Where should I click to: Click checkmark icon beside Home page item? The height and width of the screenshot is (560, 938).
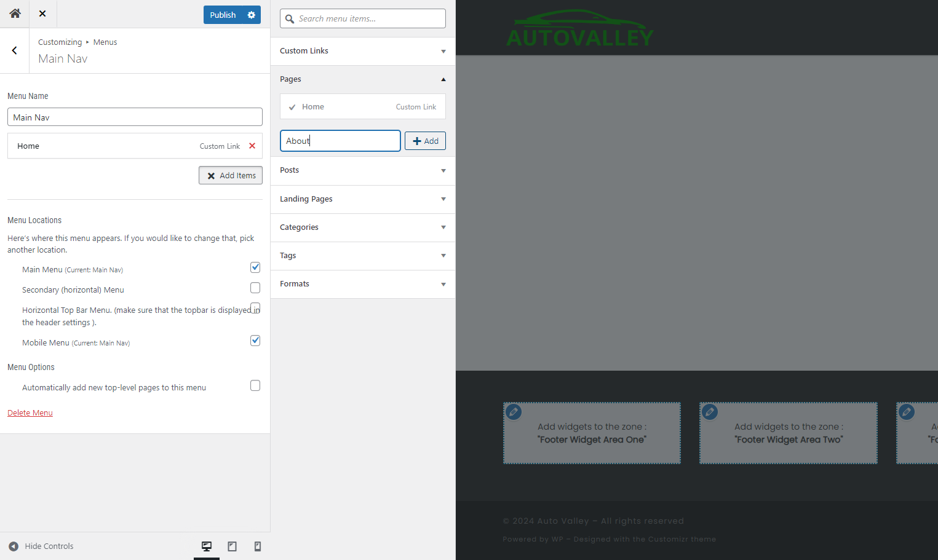(x=292, y=107)
